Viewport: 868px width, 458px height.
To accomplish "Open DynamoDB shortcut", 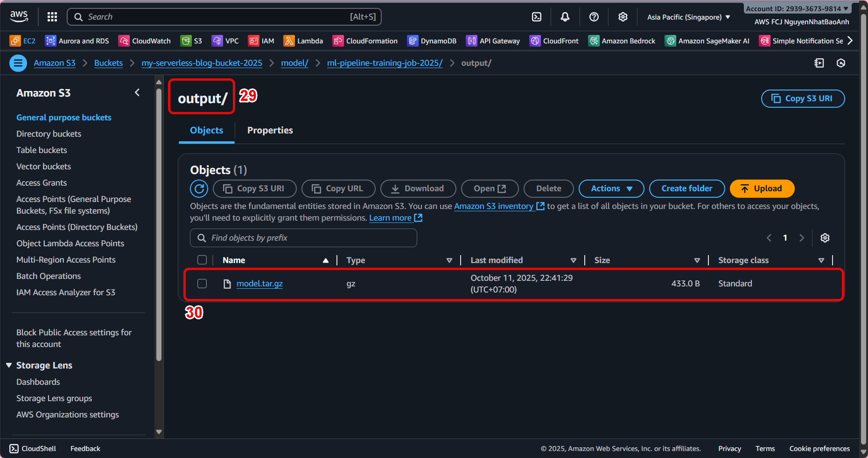I will pyautogui.click(x=432, y=41).
